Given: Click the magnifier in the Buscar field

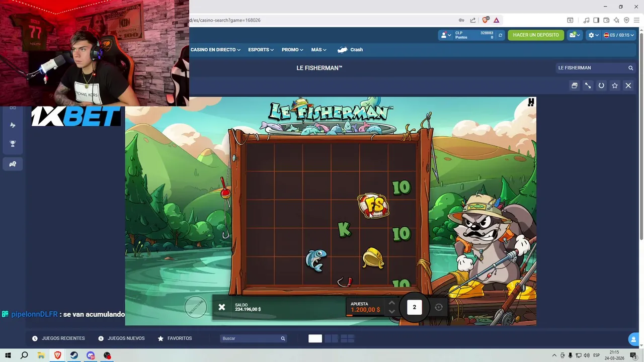Looking at the screenshot, I should click(x=283, y=338).
